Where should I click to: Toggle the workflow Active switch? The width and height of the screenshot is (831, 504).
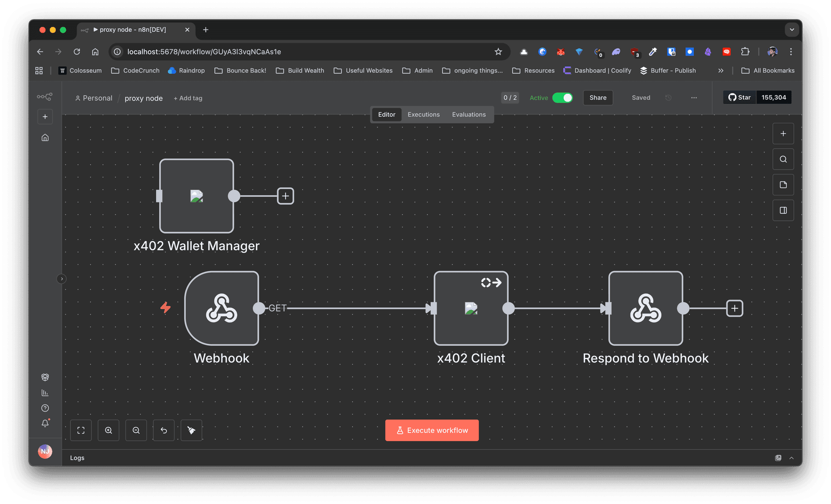pos(562,98)
